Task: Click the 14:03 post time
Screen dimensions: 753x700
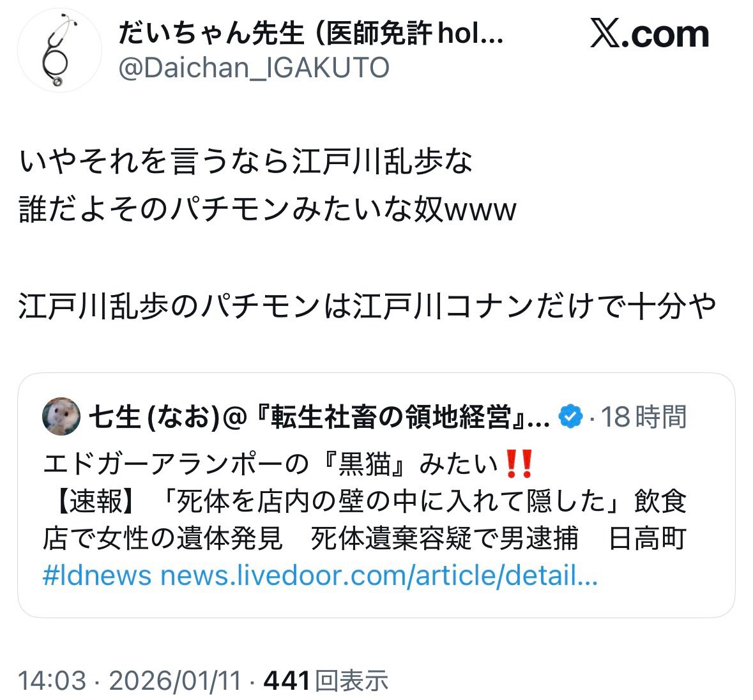Action: pyautogui.click(x=52, y=680)
